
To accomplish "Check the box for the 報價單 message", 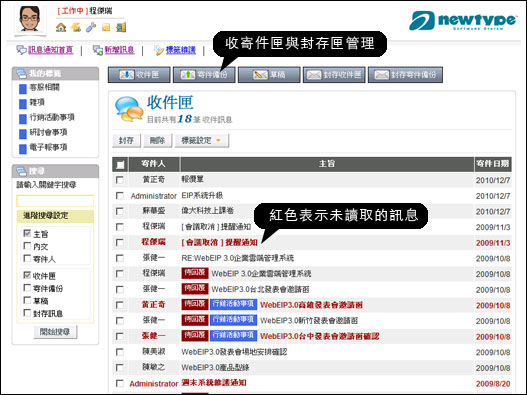I will (x=120, y=180).
